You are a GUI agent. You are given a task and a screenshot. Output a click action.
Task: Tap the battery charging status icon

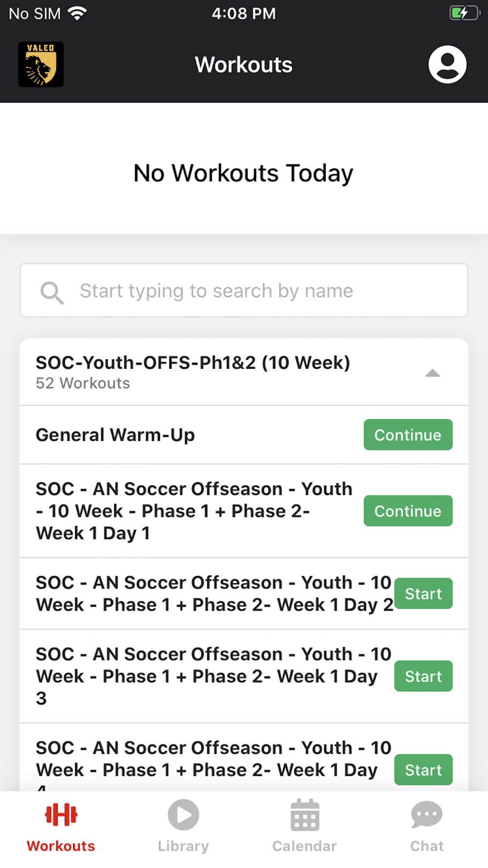click(464, 13)
